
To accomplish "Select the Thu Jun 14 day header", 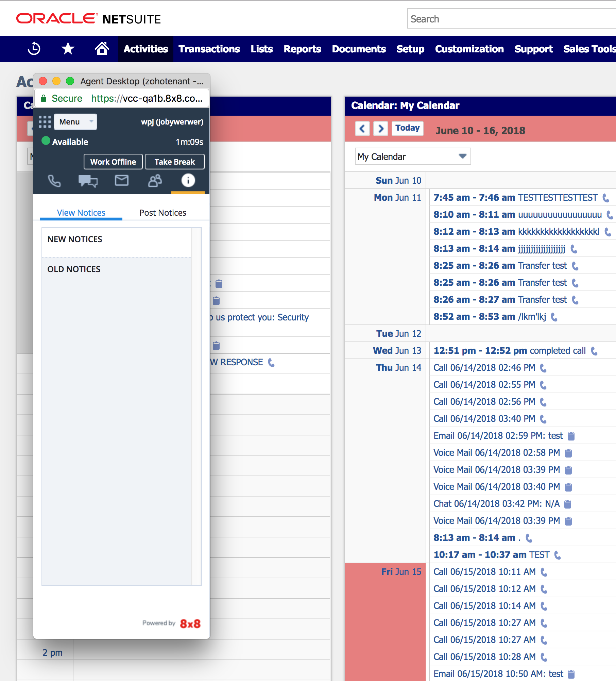I will pyautogui.click(x=398, y=368).
